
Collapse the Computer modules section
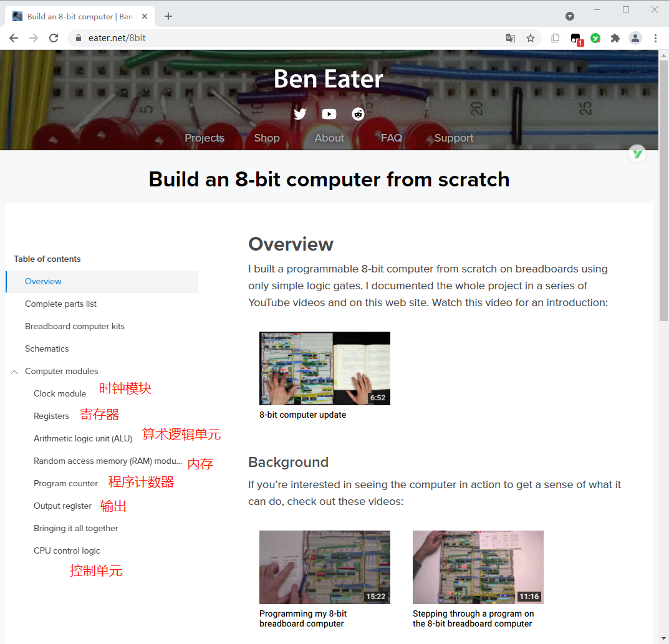pos(14,372)
